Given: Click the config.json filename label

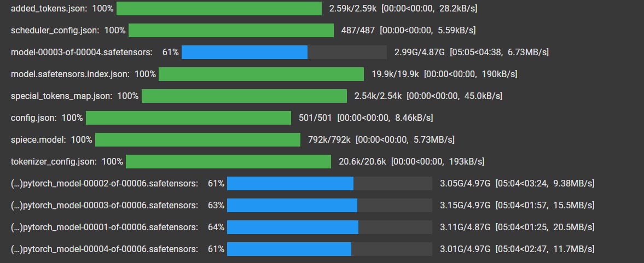Looking at the screenshot, I should 34,118.
